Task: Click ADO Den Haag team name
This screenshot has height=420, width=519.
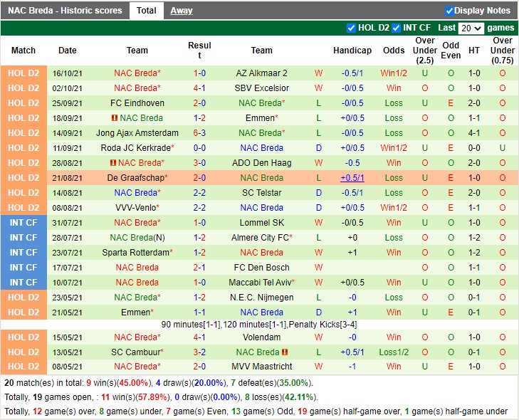Action: tap(261, 163)
